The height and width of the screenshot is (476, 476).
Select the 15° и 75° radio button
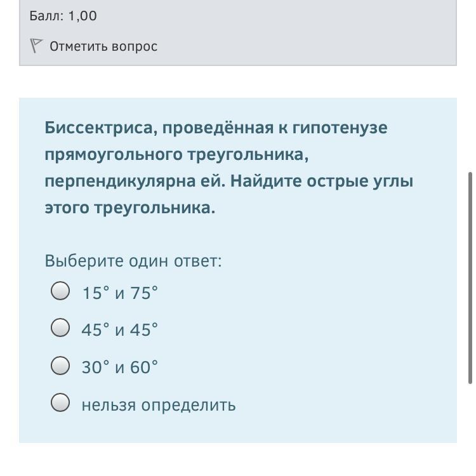click(60, 291)
